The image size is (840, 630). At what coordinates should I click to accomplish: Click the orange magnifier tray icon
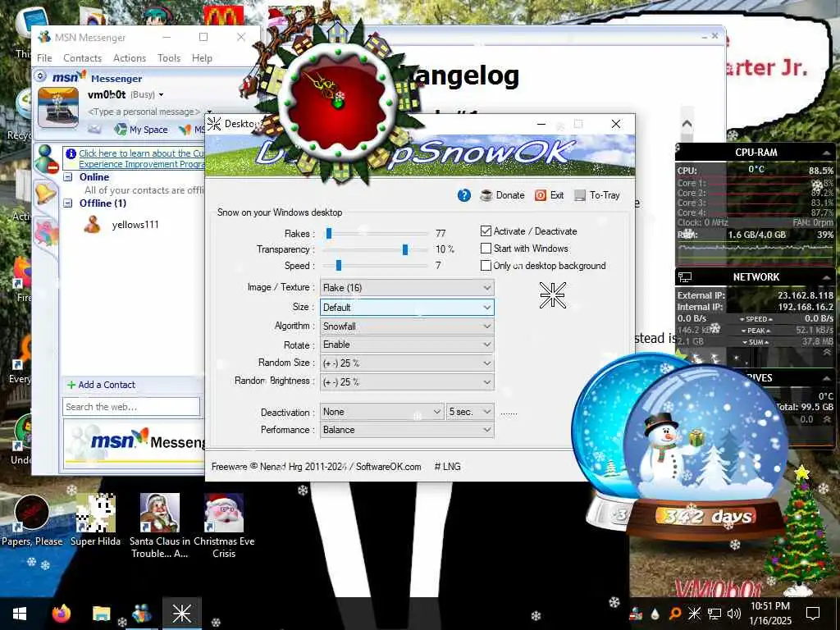(x=674, y=614)
